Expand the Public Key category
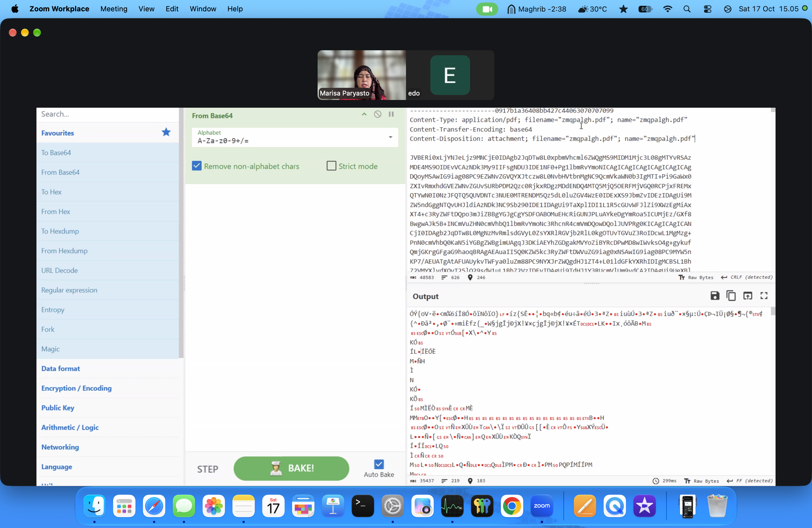Viewport: 812px width, 528px height. tap(107, 408)
